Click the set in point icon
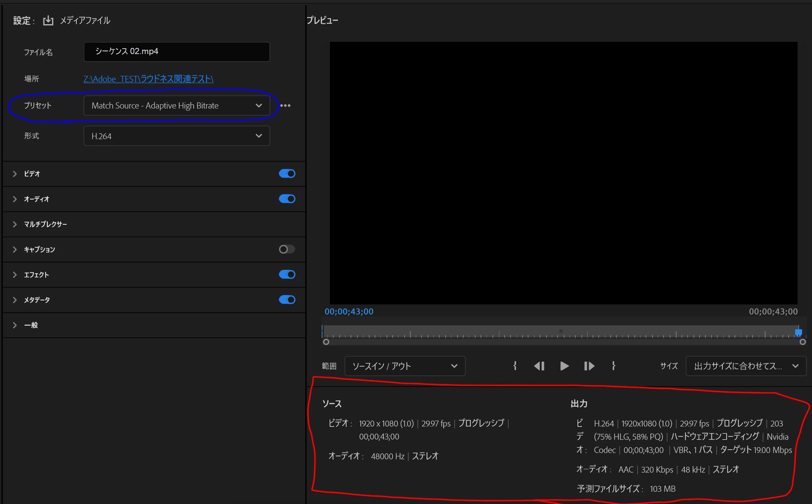The image size is (812, 504). click(x=515, y=366)
